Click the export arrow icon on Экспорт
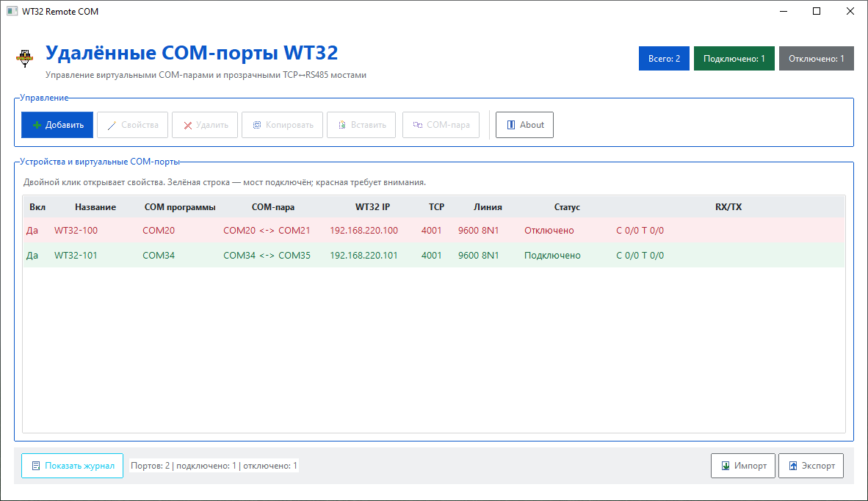The height and width of the screenshot is (501, 868). 793,466
